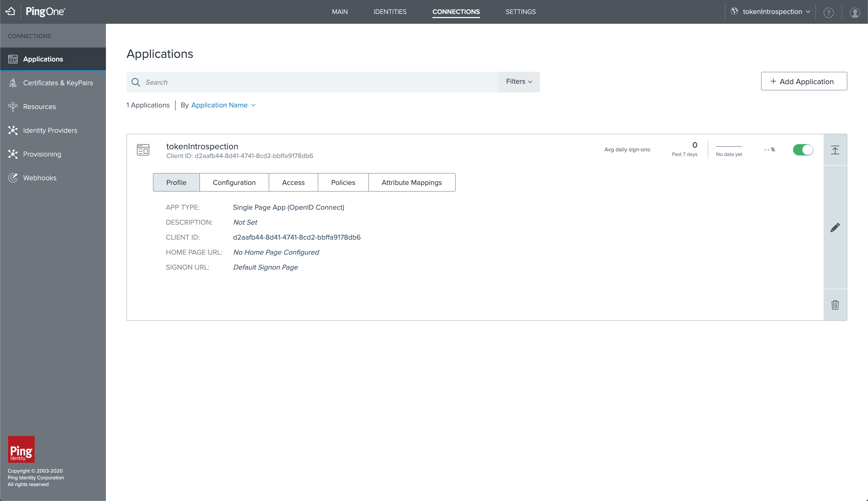This screenshot has height=501, width=868.
Task: Click the pencil edit icon
Action: tap(835, 228)
